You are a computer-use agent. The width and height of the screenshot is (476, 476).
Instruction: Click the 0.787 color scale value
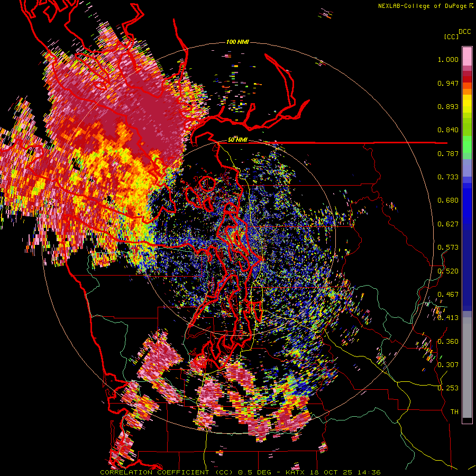tap(448, 153)
